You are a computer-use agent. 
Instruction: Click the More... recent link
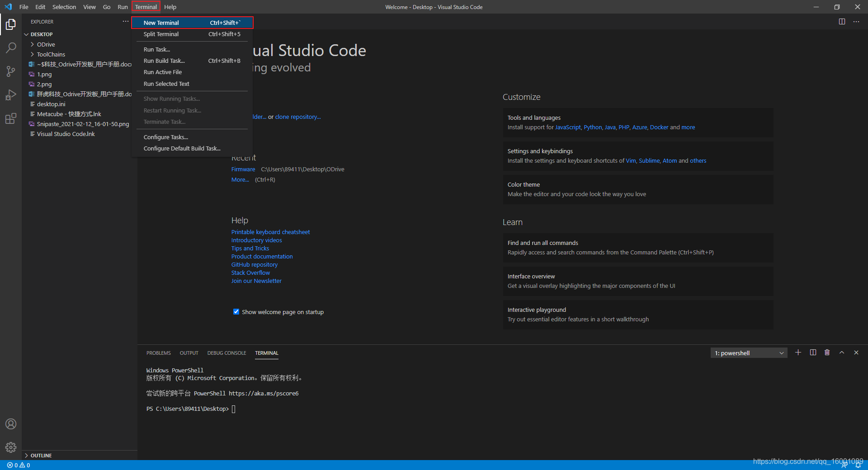pyautogui.click(x=240, y=179)
